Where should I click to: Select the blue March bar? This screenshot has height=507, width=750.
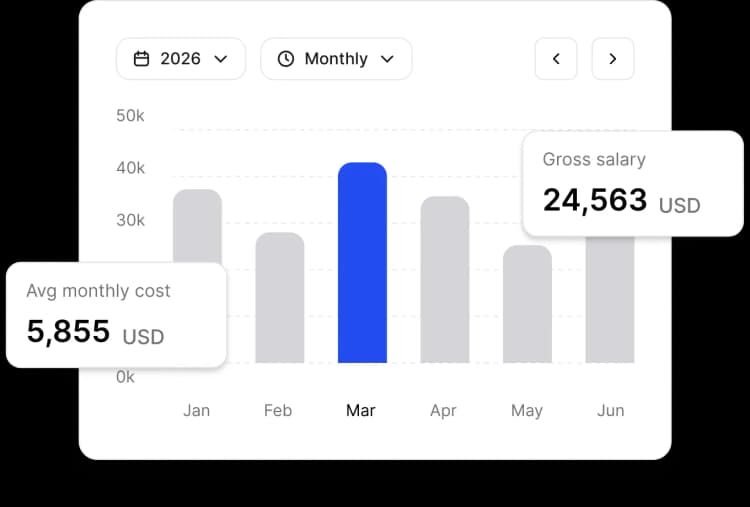[362, 263]
